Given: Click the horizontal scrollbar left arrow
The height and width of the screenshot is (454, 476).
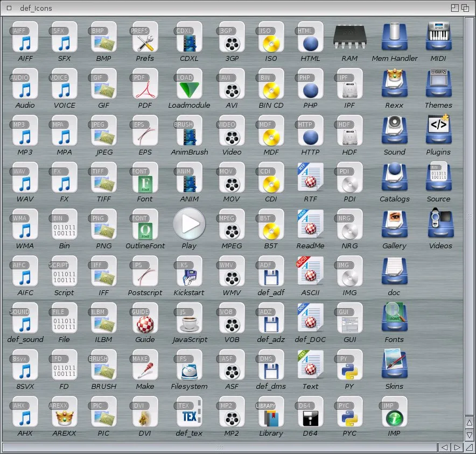Looking at the screenshot, I should point(444,448).
